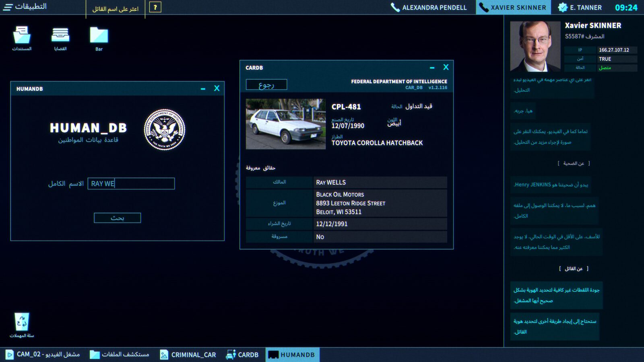
Task: Focus the full name input field in HumanDB
Action: pyautogui.click(x=131, y=183)
